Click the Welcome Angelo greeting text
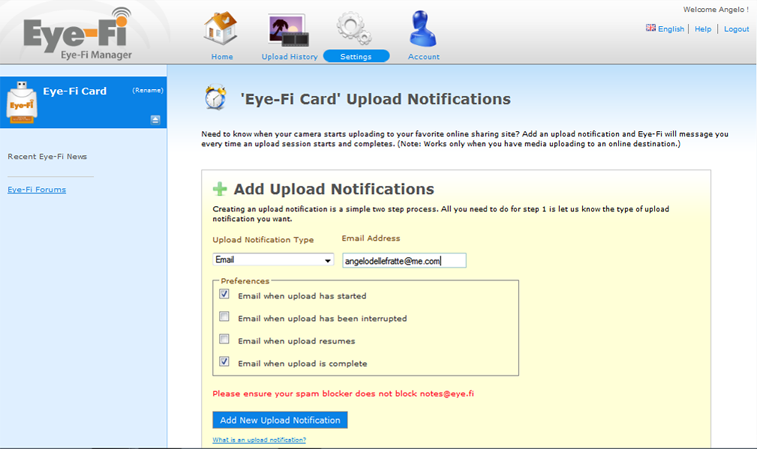Screen dimensions: 757x449 [x=715, y=10]
